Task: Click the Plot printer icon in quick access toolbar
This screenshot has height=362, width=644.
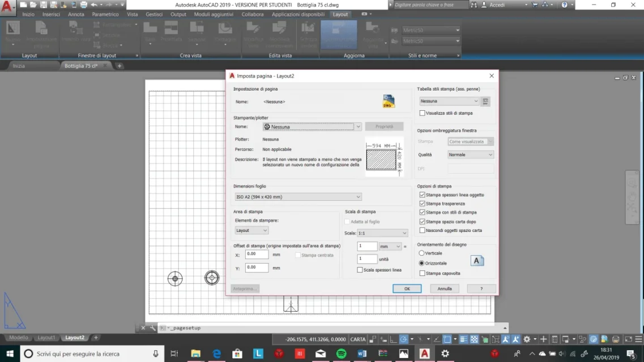Action: (83, 5)
